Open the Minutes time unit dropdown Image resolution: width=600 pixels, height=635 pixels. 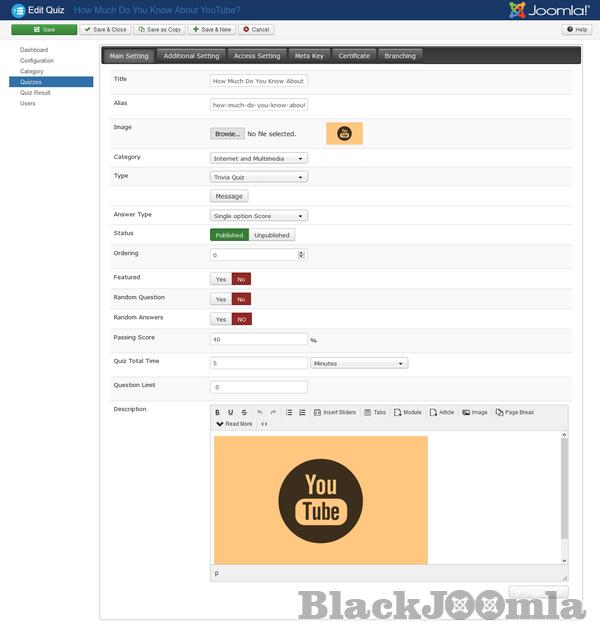point(359,363)
